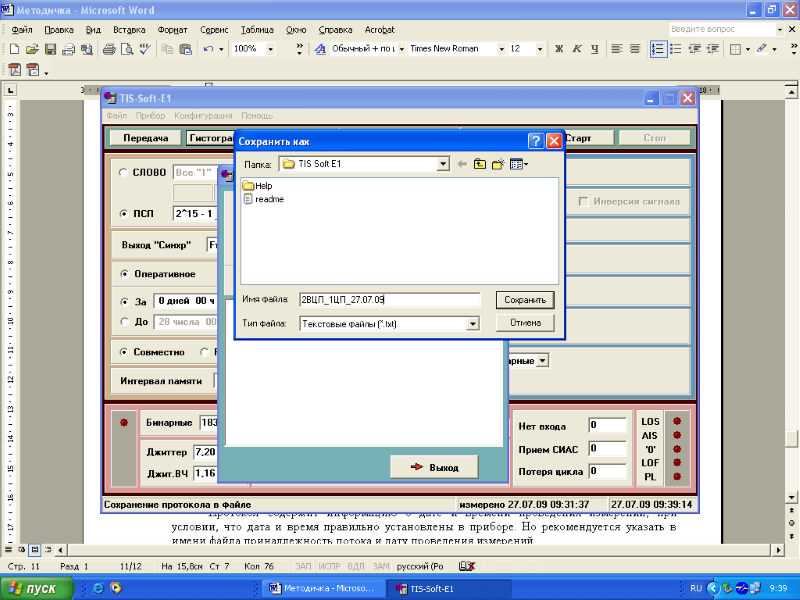The height and width of the screenshot is (600, 800).
Task: Select the ПСП radio button
Action: click(123, 214)
